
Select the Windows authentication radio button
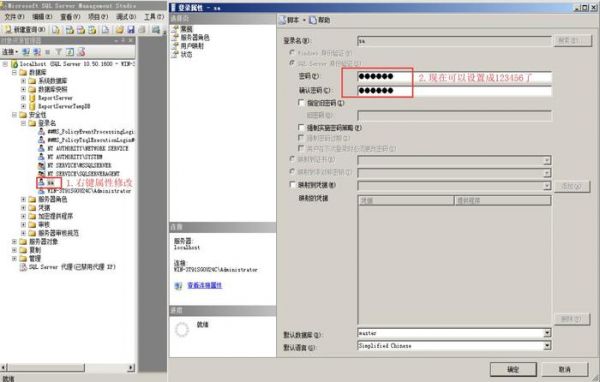(292, 52)
